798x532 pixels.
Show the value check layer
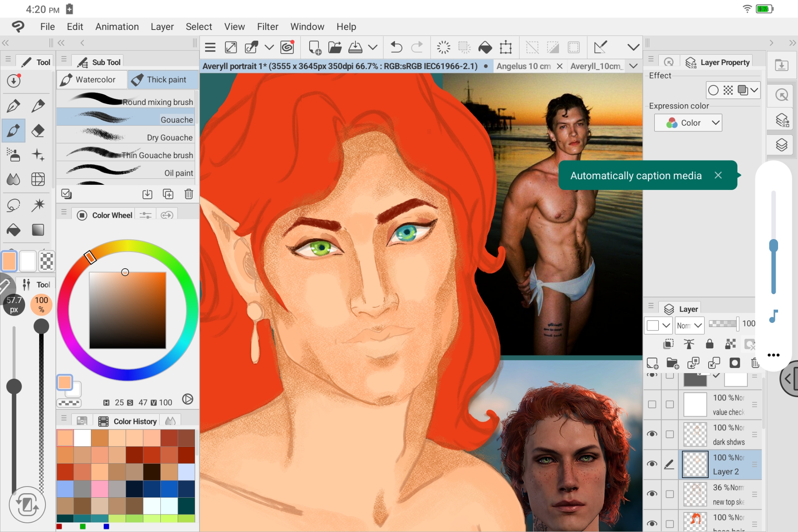click(652, 404)
